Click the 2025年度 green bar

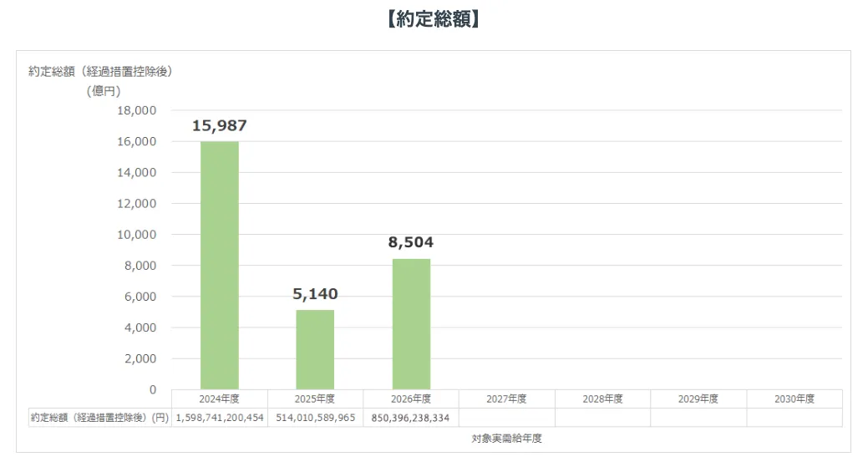(x=315, y=350)
